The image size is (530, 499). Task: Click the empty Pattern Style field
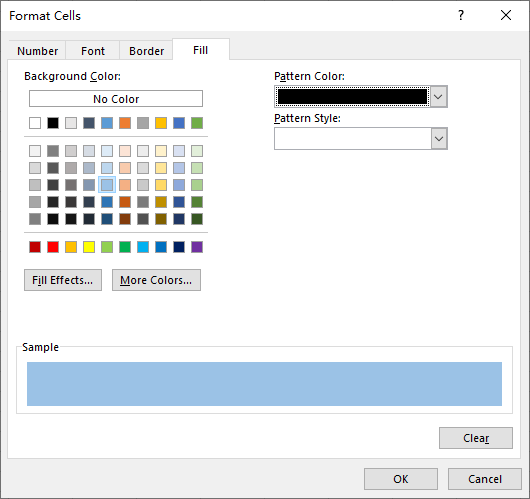tap(353, 139)
